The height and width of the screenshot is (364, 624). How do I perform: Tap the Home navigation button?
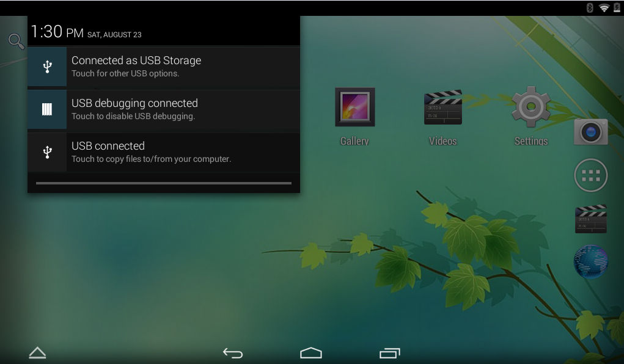coord(311,353)
